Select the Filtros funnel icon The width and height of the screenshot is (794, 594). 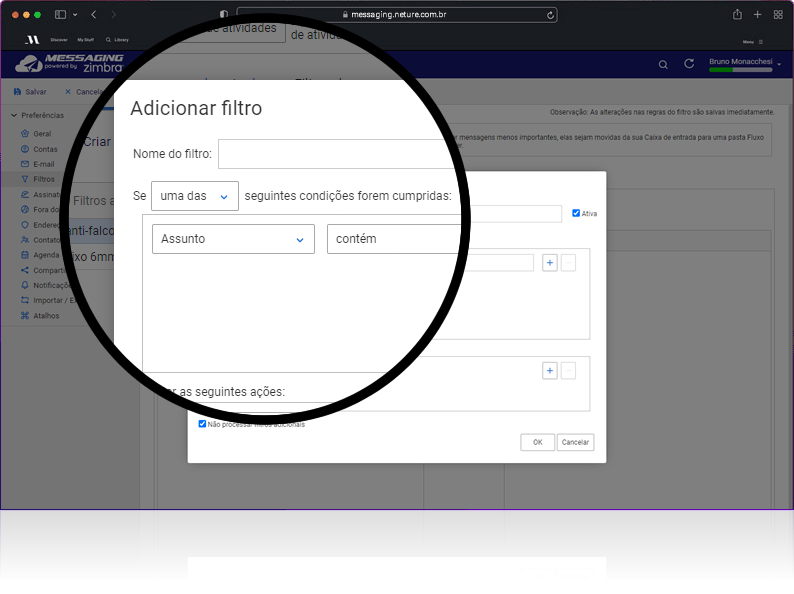point(25,179)
